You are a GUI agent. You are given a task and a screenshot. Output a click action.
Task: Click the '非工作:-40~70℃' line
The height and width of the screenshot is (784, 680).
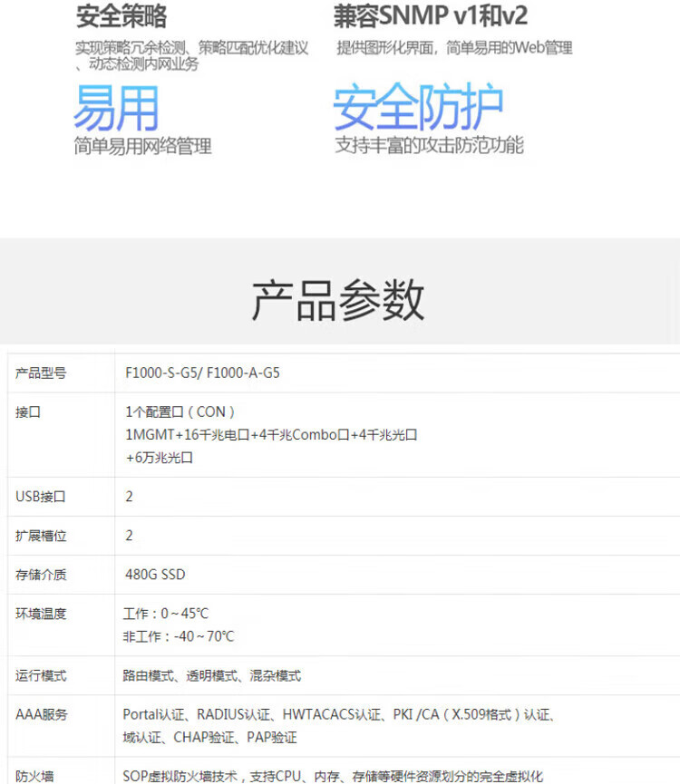click(x=179, y=636)
